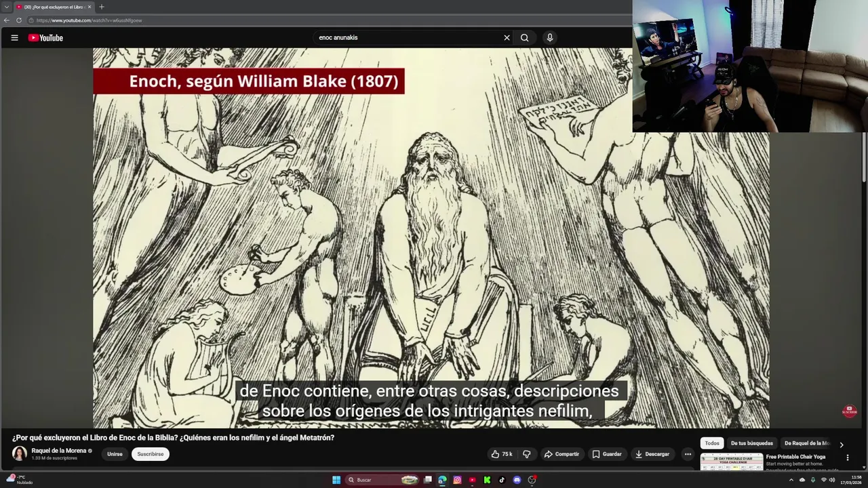
Task: Open Raquel de la Morena channel avatar
Action: [20, 453]
